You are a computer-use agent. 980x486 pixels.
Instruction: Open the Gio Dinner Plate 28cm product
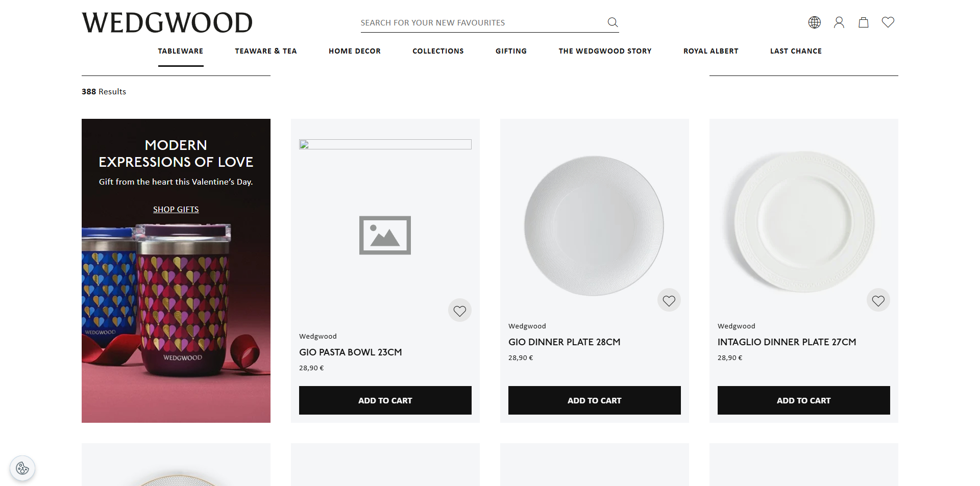coord(564,342)
